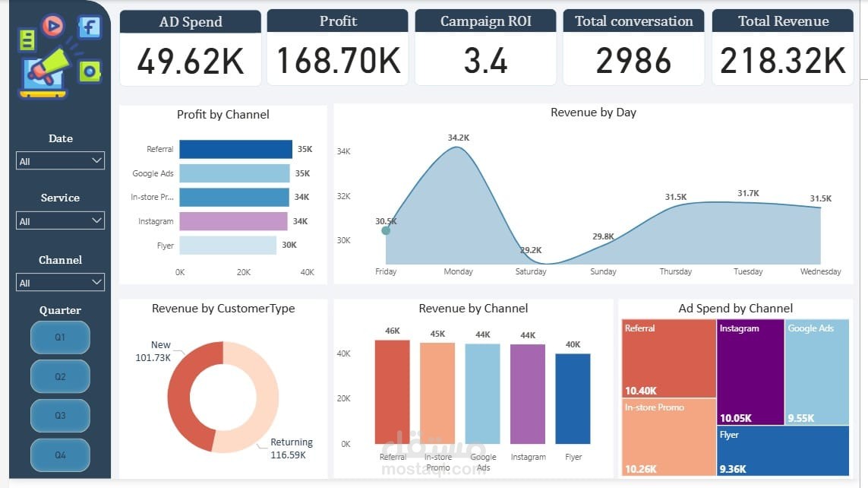Toggle the Q3 quarter filter
The width and height of the screenshot is (868, 488).
[60, 415]
